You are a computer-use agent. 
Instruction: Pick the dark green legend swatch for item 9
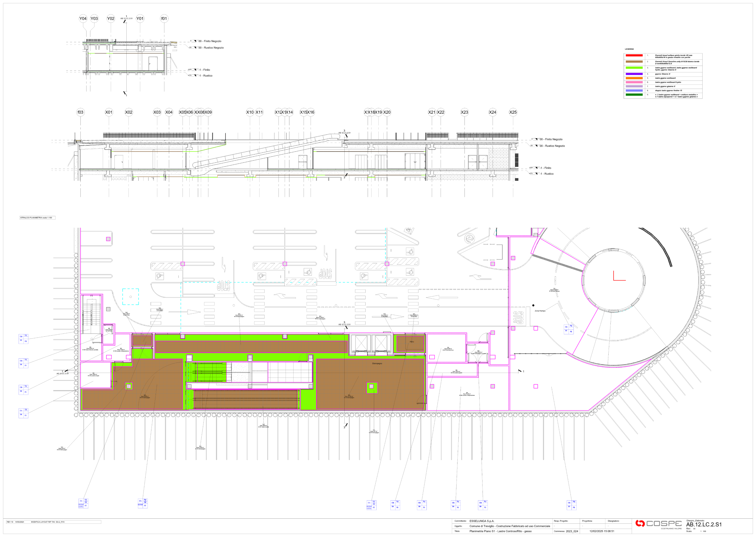634,95
